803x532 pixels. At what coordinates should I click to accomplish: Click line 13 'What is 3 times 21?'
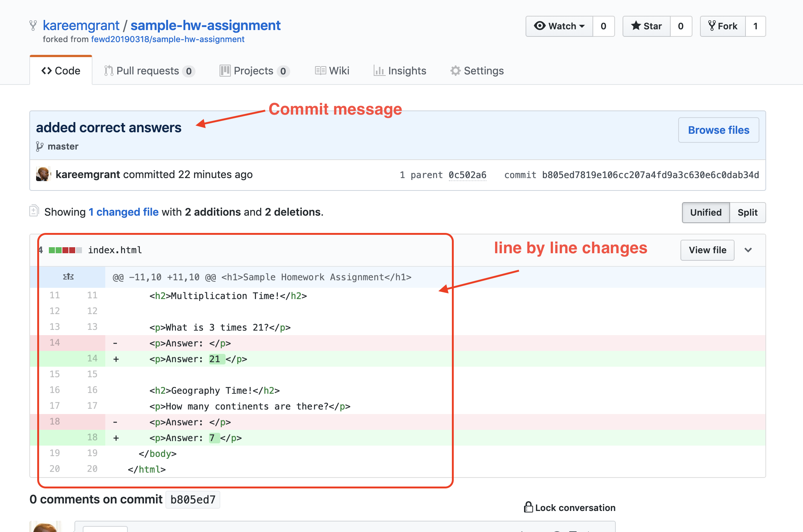point(220,328)
